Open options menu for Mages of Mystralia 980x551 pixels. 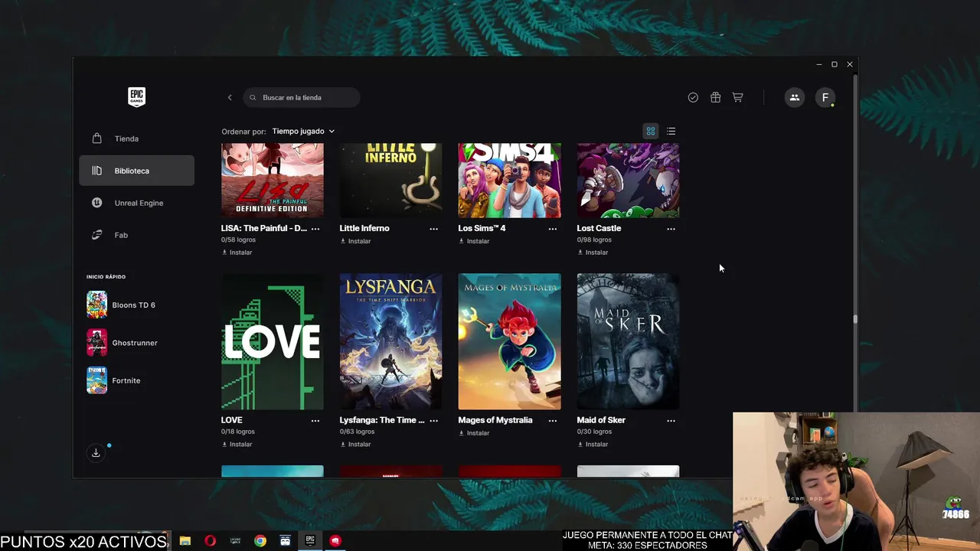553,421
